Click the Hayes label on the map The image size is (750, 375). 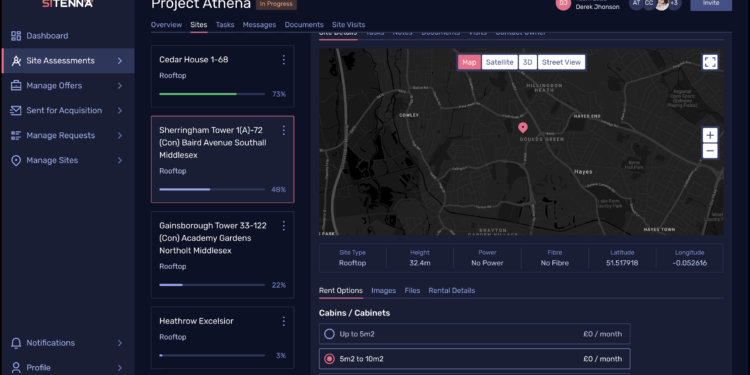583,172
